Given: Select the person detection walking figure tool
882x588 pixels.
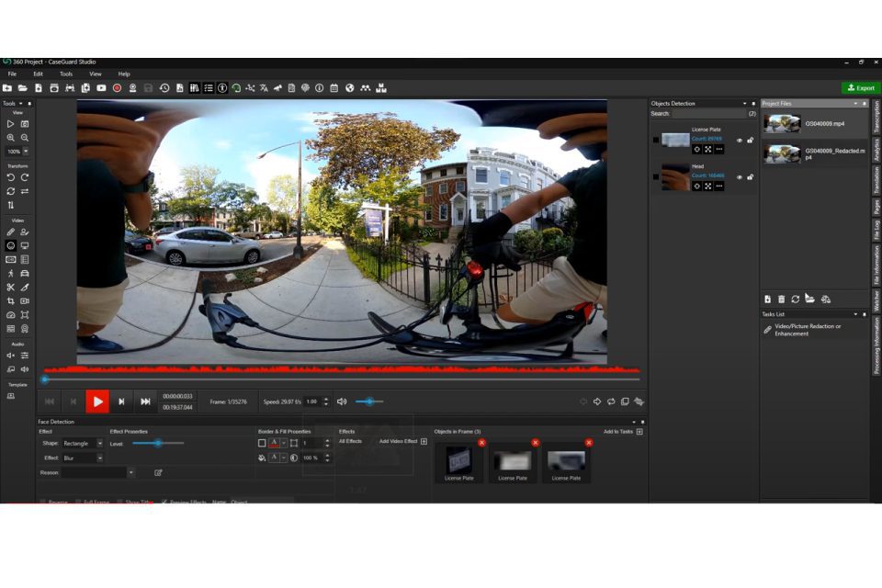Looking at the screenshot, I should (x=11, y=274).
